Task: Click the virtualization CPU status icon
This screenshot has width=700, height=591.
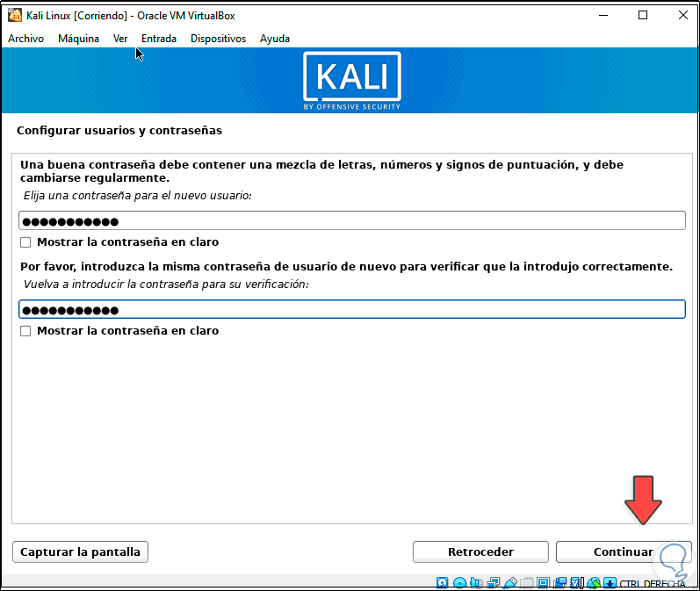Action: [x=576, y=582]
